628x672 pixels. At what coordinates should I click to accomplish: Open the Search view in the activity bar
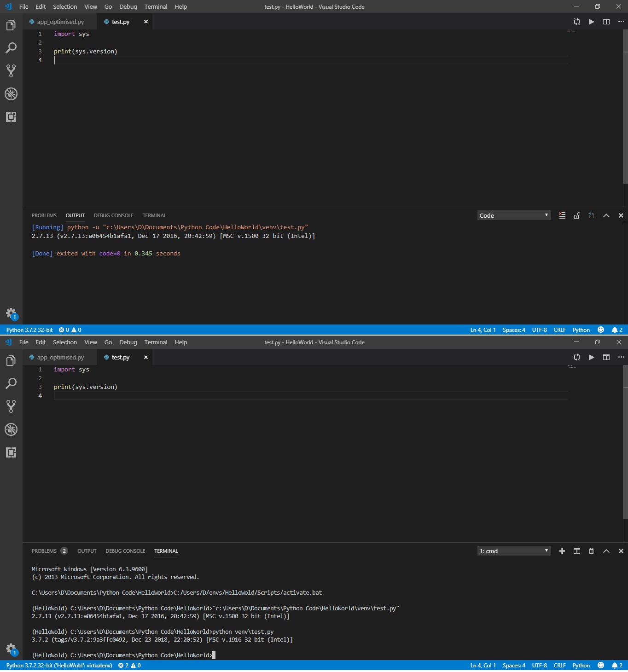(x=11, y=48)
